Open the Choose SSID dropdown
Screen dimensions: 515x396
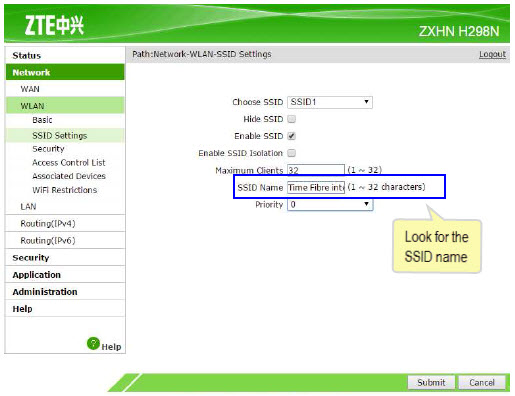point(330,102)
